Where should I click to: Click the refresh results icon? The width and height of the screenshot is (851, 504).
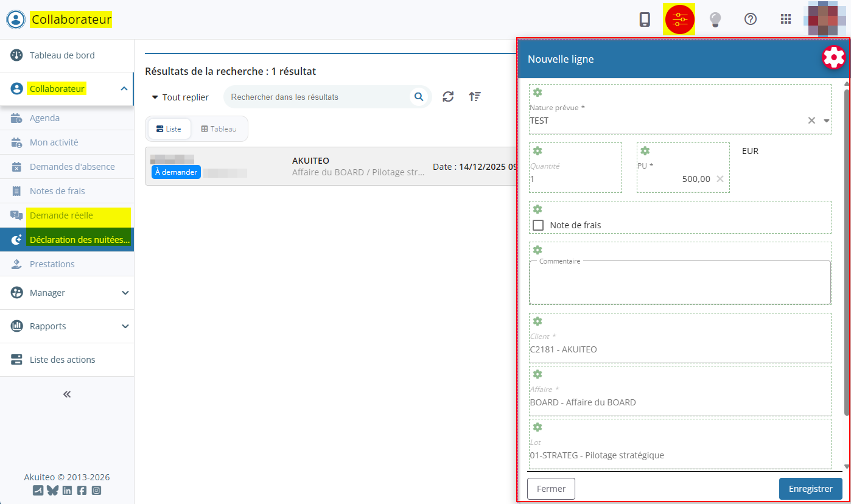coord(448,97)
